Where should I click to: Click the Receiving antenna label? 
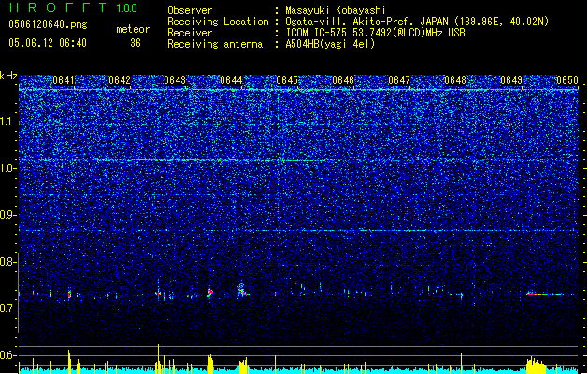[215, 44]
